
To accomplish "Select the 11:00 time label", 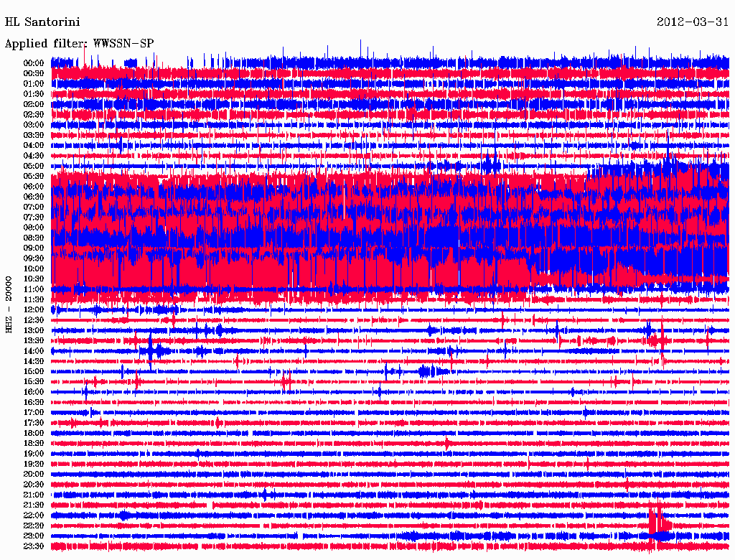I will click(34, 289).
